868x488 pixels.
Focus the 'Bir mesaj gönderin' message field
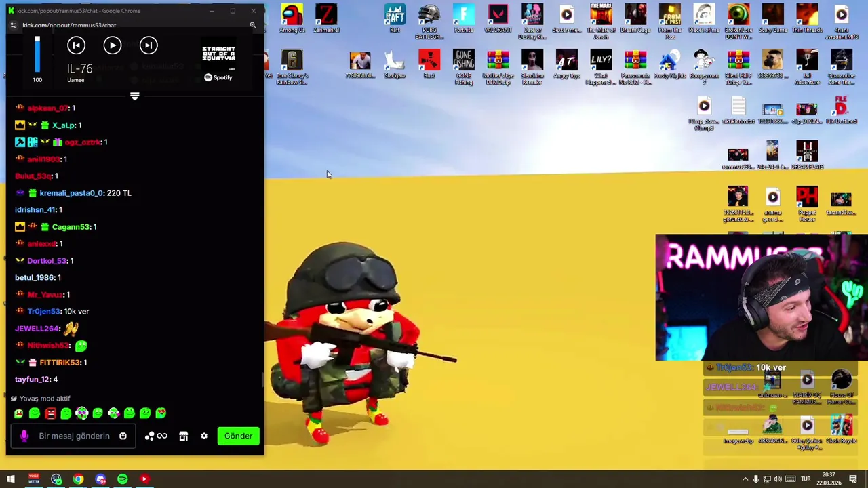75,436
